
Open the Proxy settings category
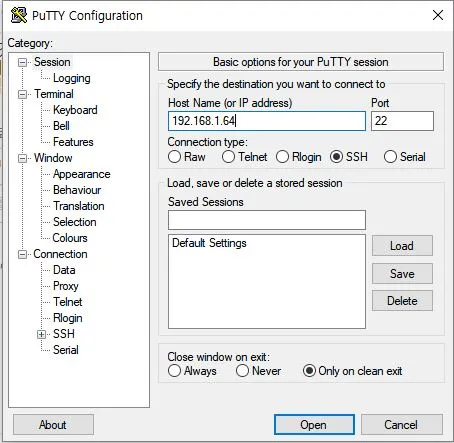coord(66,286)
